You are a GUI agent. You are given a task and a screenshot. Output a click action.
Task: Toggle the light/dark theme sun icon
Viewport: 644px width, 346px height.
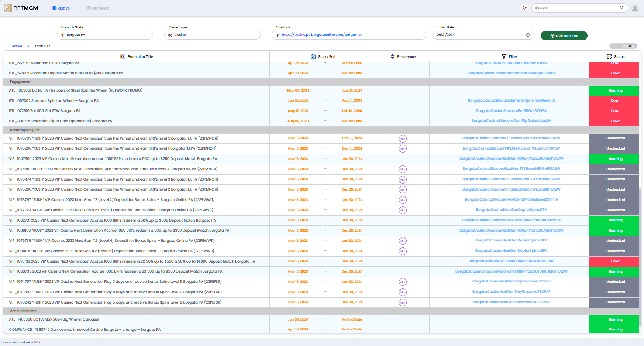tap(524, 8)
